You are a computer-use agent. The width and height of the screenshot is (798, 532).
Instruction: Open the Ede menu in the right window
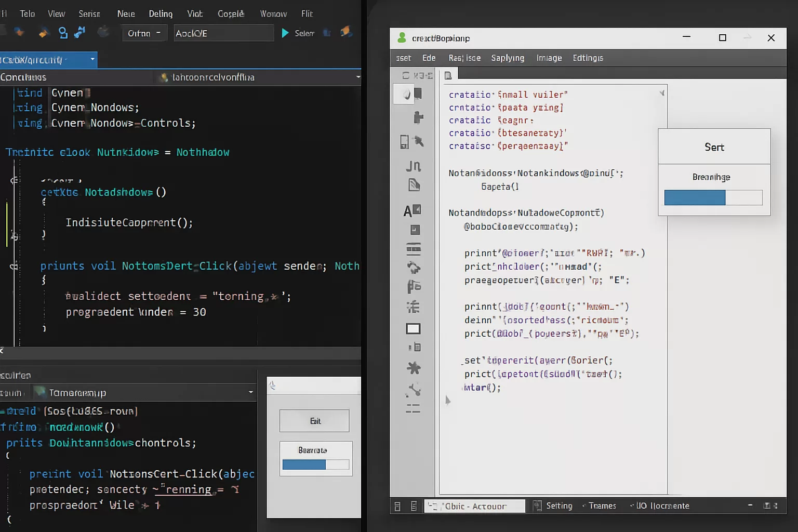coord(429,58)
